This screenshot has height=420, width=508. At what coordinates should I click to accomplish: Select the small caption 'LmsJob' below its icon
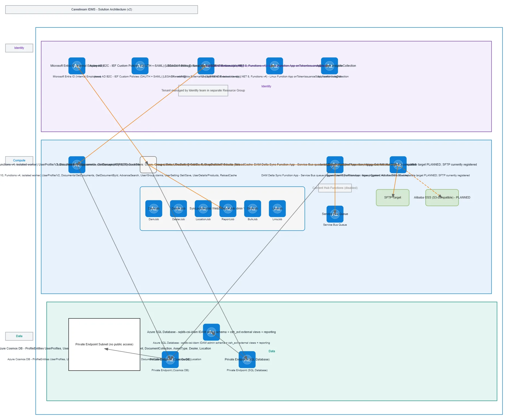(x=277, y=219)
